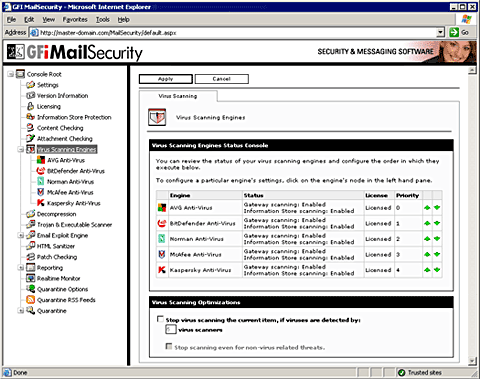
Task: Click the AVG Anti-Virus tree icon
Action: coord(41,160)
